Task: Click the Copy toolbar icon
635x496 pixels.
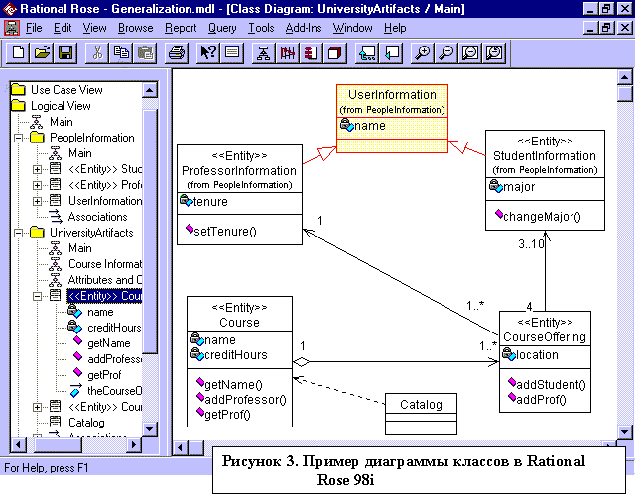Action: (121, 53)
